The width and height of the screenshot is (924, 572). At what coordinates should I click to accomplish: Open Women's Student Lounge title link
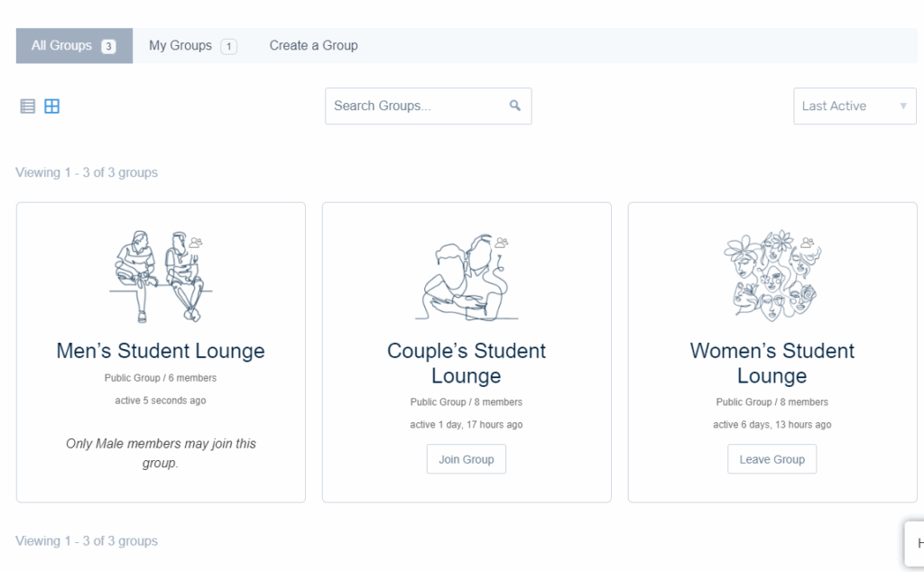(772, 363)
